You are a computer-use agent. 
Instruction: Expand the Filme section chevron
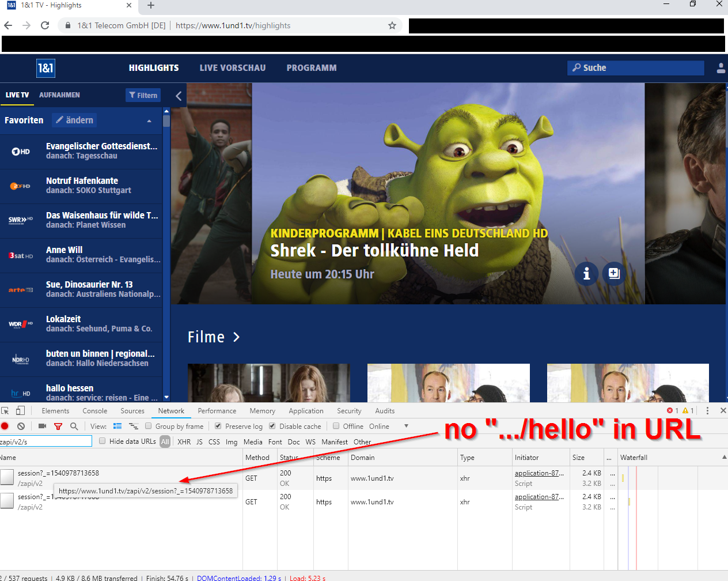point(236,337)
